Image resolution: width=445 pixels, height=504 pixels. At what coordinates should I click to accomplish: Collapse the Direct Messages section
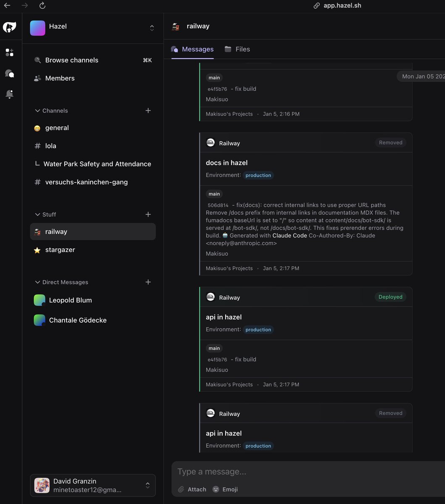[x=61, y=282]
